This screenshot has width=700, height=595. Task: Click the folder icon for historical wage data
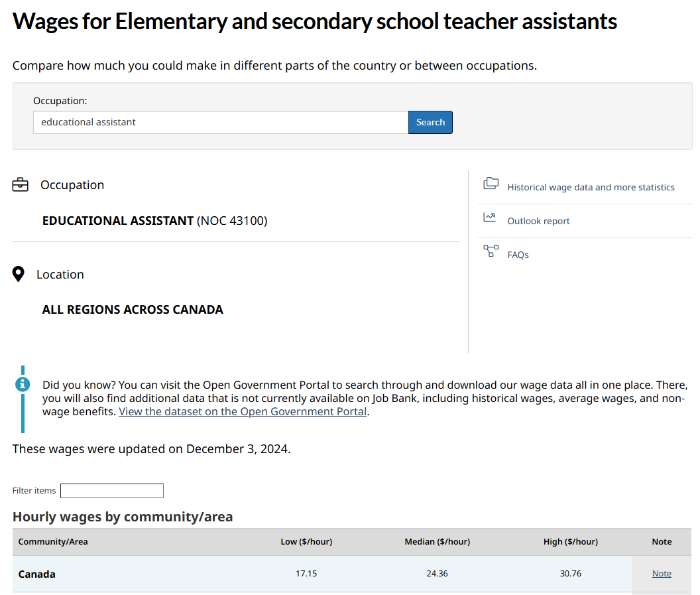click(491, 184)
